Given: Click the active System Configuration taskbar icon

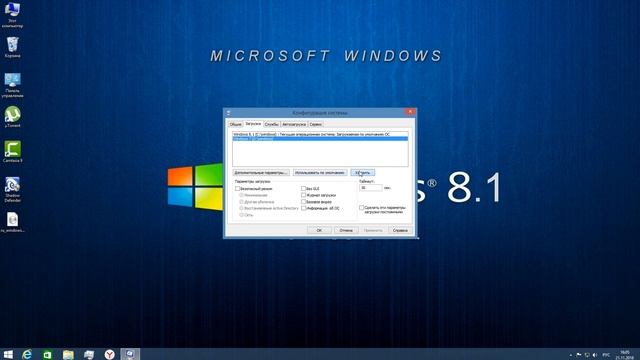Looking at the screenshot, I should (130, 354).
